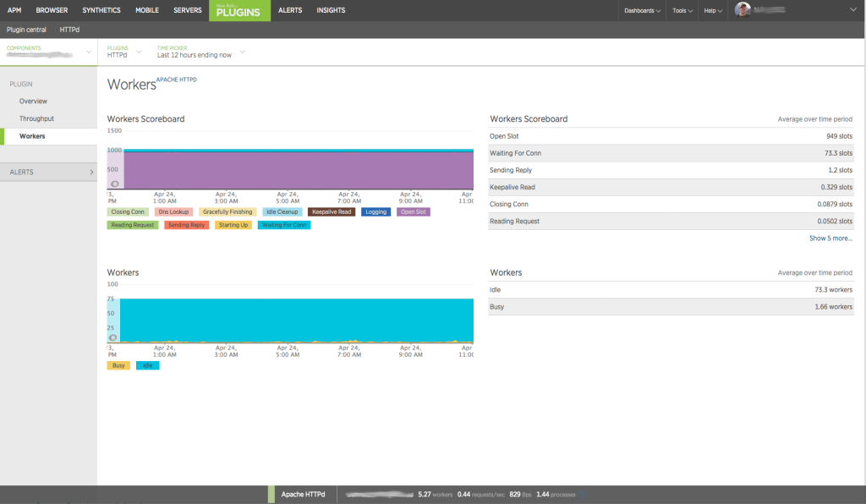866x504 pixels.
Task: Toggle the Dns Lookup legend series
Action: point(173,212)
